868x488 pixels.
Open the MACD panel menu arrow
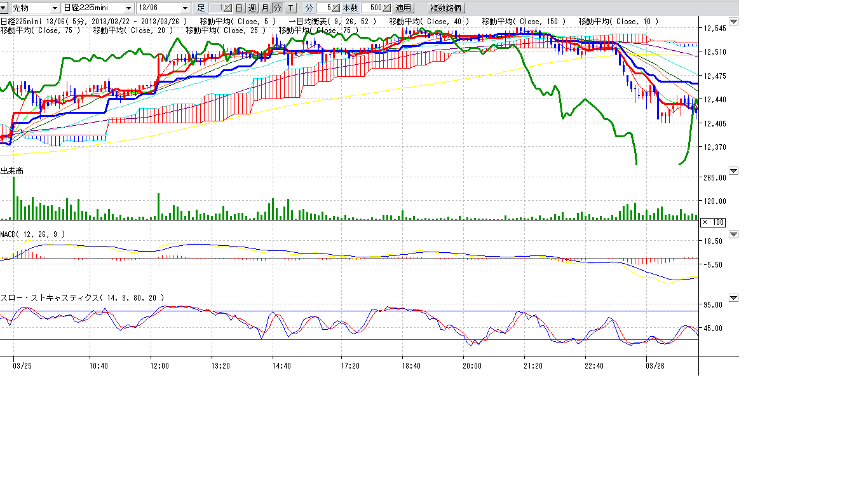[734, 234]
